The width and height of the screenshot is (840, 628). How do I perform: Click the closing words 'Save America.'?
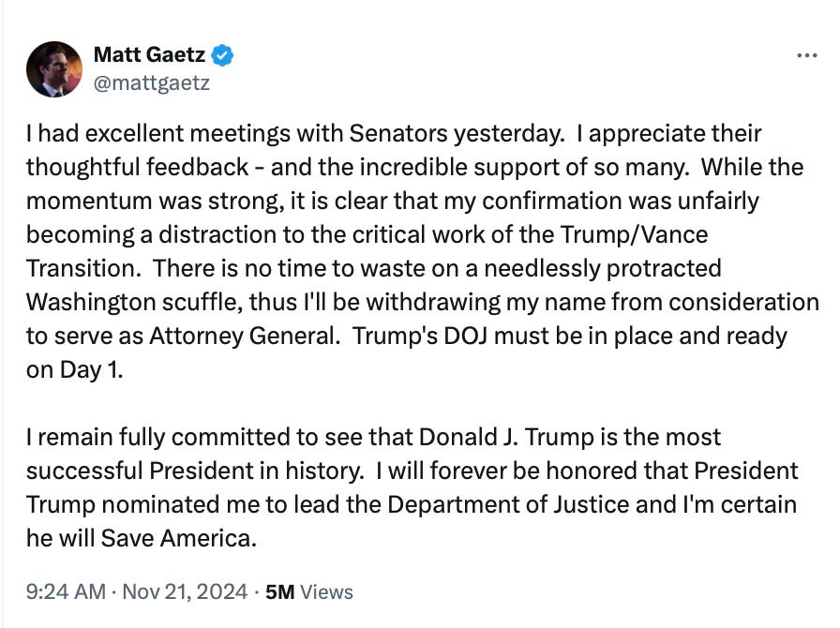coord(184,539)
